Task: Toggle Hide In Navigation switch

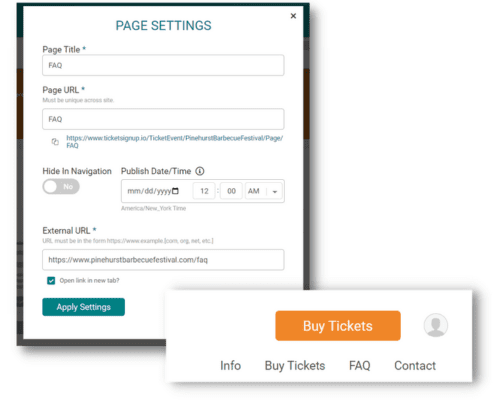Action: tap(61, 186)
